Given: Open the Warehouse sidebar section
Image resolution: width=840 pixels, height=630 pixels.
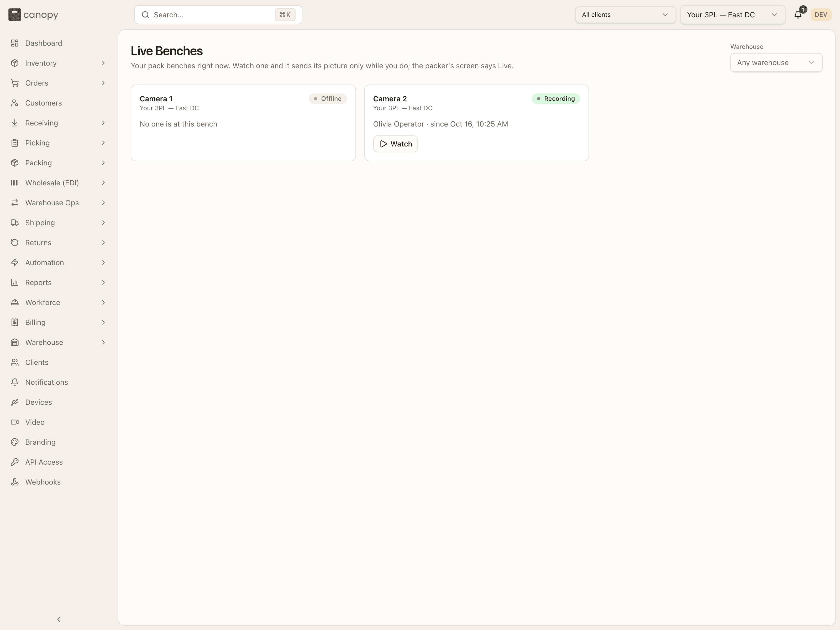Looking at the screenshot, I should [59, 342].
